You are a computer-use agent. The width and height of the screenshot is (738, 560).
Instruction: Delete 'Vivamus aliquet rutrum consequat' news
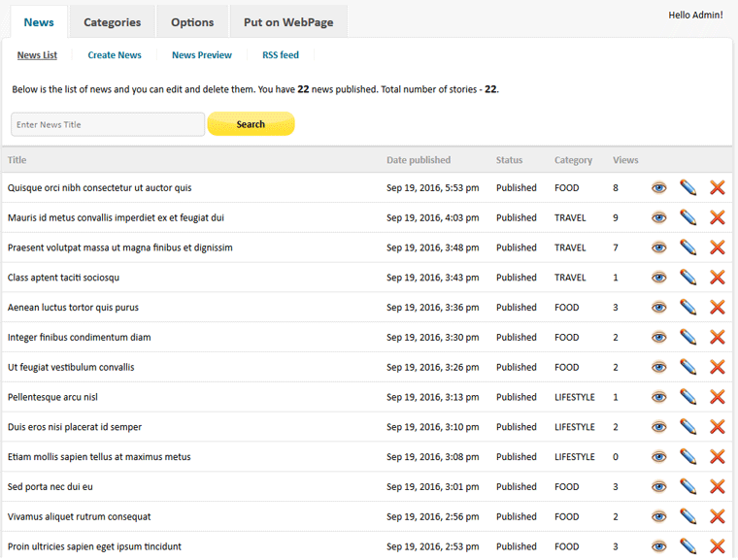[x=718, y=516]
